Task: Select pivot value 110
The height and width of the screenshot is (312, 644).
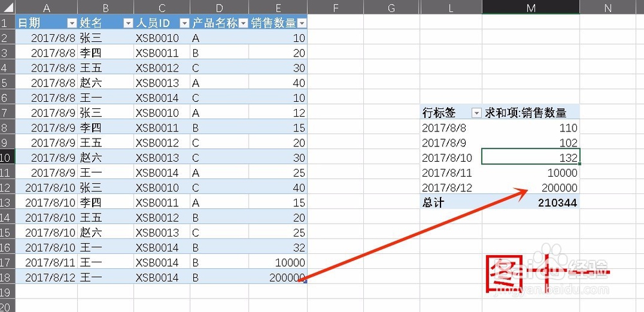Action: pos(531,128)
